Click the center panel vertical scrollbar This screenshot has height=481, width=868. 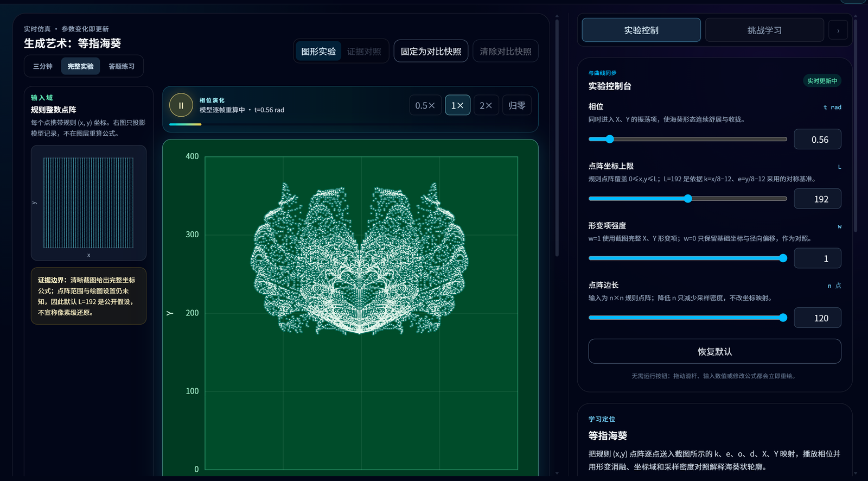[557, 137]
